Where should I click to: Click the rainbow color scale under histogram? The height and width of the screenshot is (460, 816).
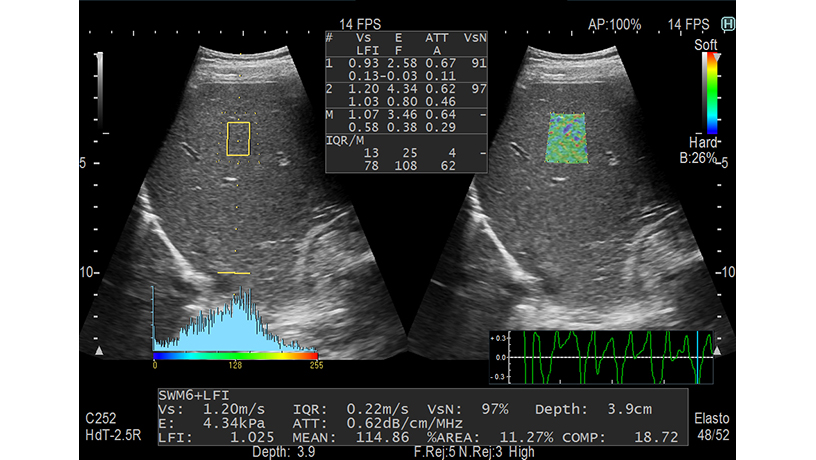235,354
